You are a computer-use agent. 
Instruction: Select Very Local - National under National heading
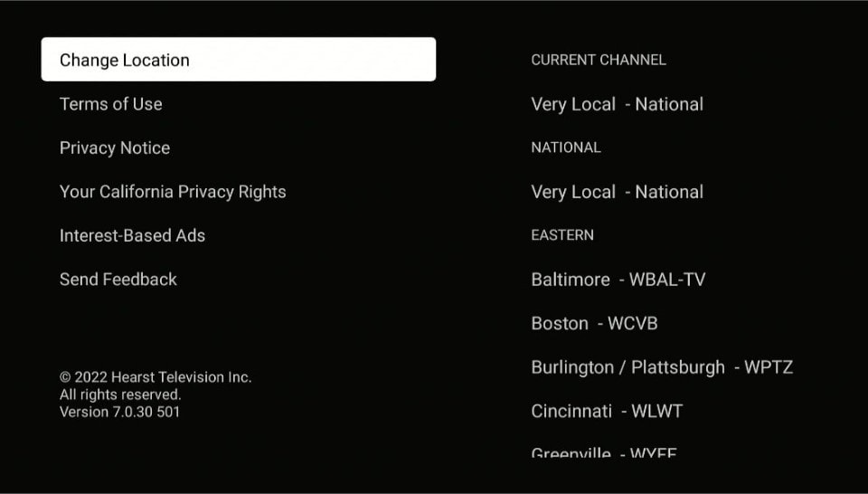point(618,192)
